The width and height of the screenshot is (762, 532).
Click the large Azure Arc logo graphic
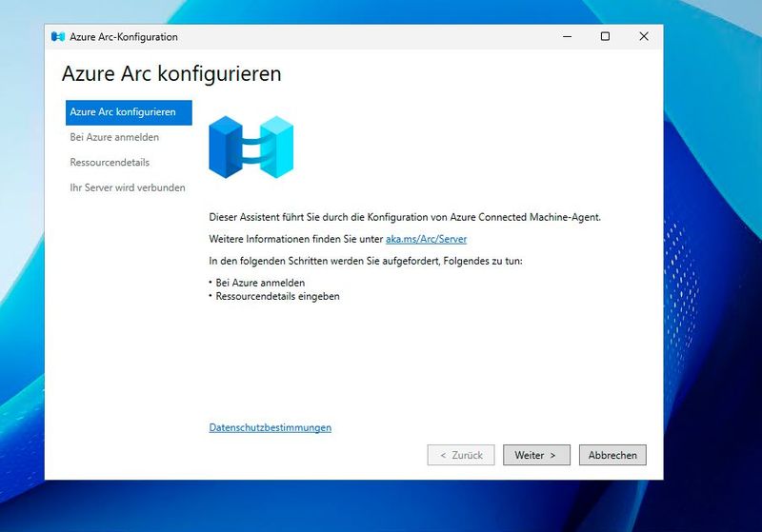[x=251, y=148]
